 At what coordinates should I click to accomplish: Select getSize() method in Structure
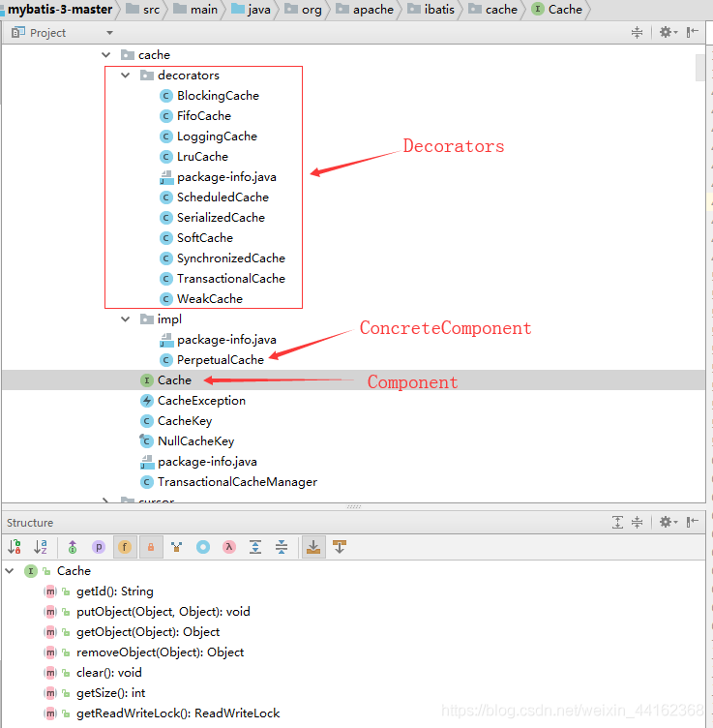tap(110, 693)
